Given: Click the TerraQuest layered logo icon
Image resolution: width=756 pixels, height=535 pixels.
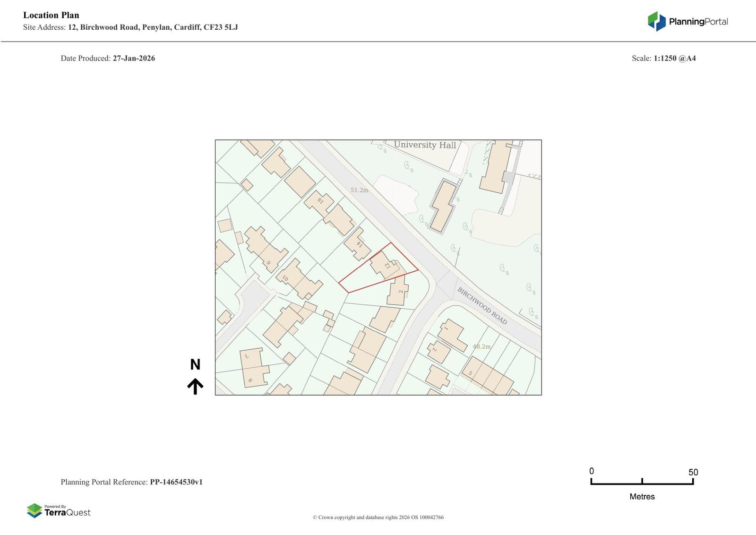Looking at the screenshot, I should 34,510.
